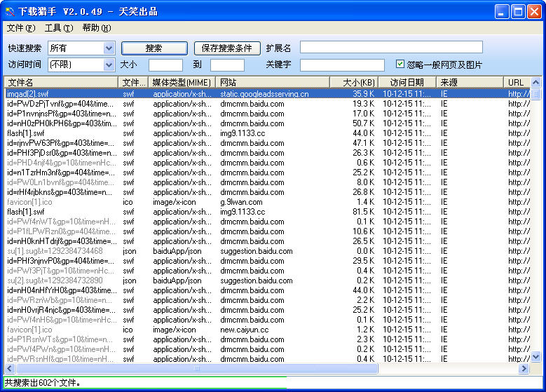Focus the maximum size field after 到
This screenshot has height=392, width=546.
click(x=227, y=65)
